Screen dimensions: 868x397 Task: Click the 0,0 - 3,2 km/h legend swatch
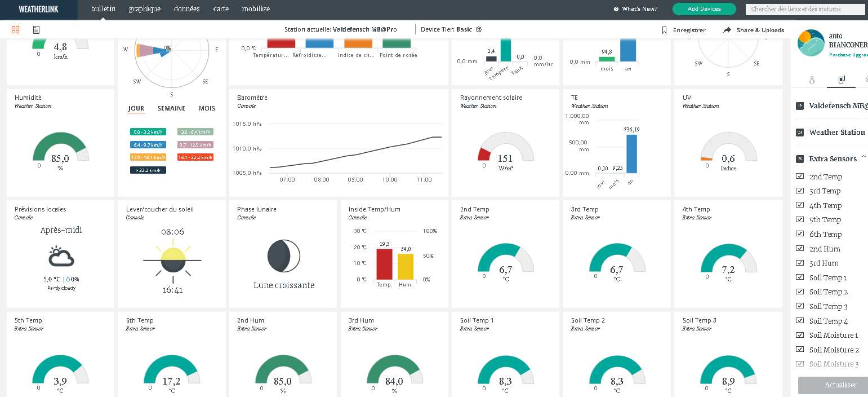(x=148, y=131)
